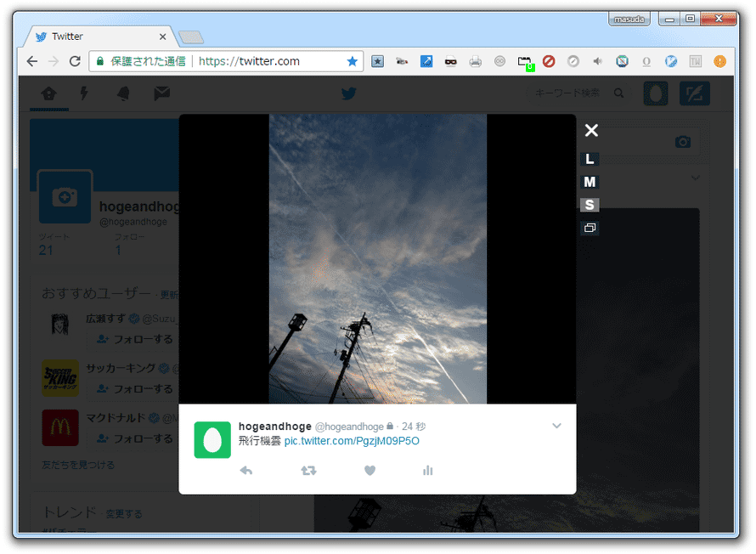This screenshot has width=756, height=554.
Task: Bookmark this page with the blue star
Action: click(x=353, y=61)
